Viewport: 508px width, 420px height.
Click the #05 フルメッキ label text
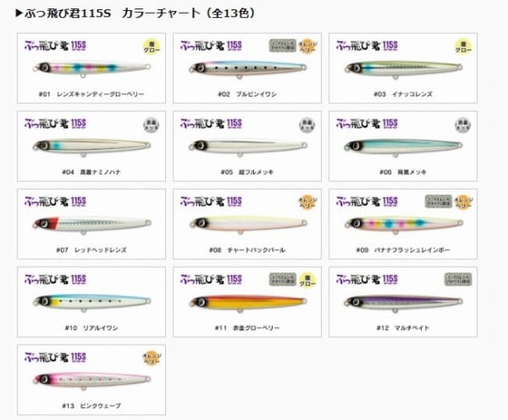[x=247, y=172]
